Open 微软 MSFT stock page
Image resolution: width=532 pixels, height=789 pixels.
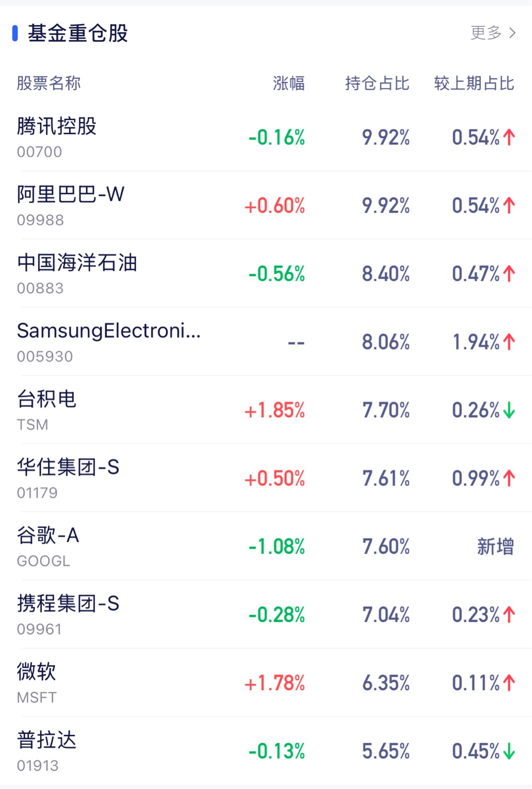pos(37,672)
